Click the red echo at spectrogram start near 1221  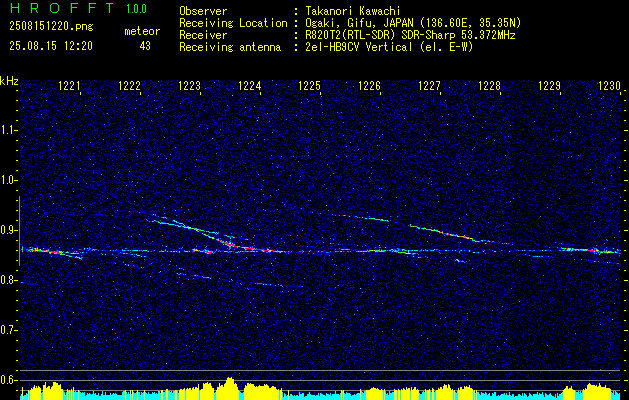(x=50, y=252)
